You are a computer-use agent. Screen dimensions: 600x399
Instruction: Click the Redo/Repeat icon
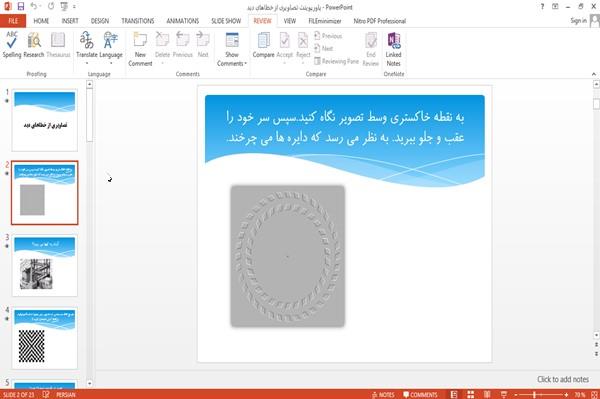51,7
